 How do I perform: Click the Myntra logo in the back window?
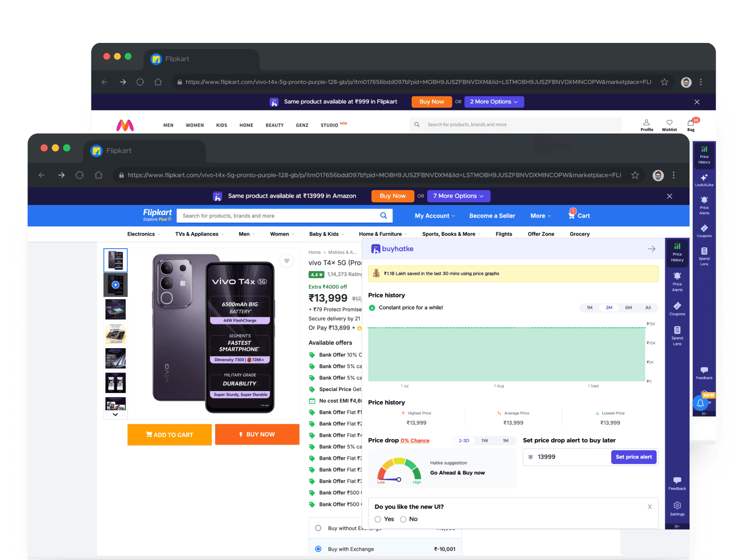pyautogui.click(x=125, y=125)
